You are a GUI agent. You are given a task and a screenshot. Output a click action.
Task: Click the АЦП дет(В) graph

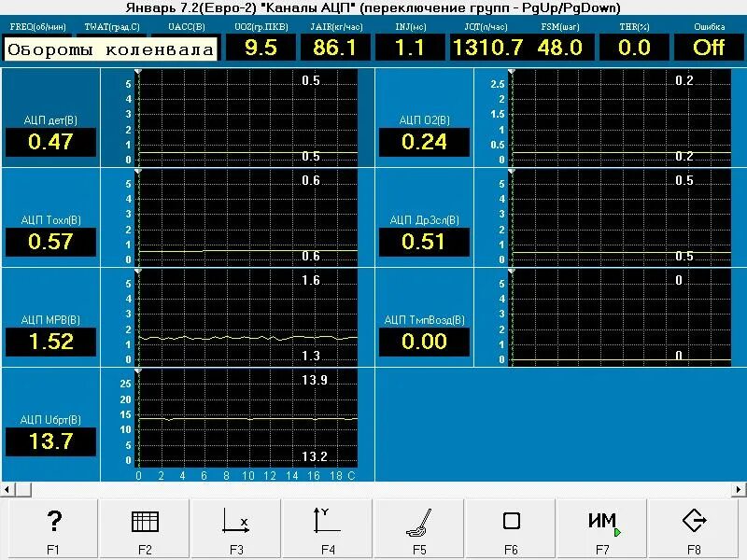pyautogui.click(x=247, y=118)
